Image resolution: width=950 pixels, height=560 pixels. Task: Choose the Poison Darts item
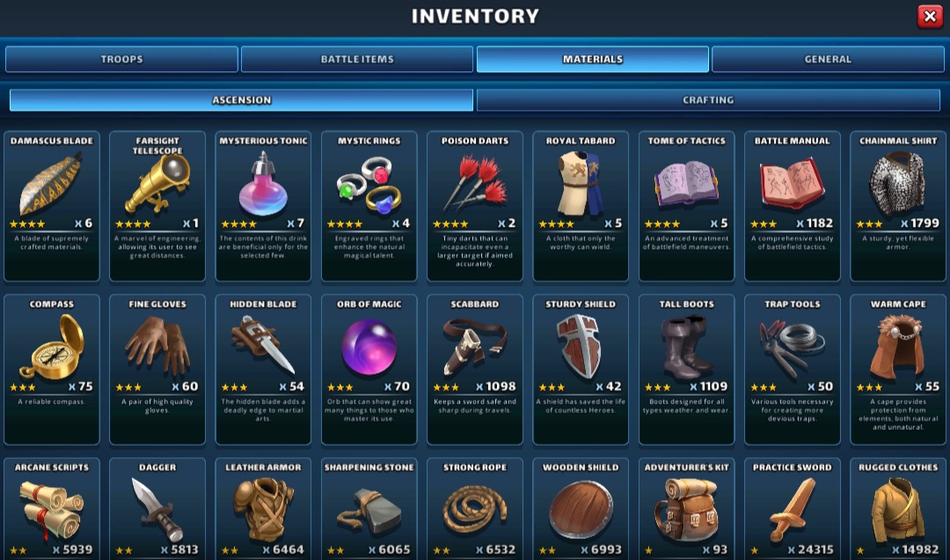coord(475,183)
